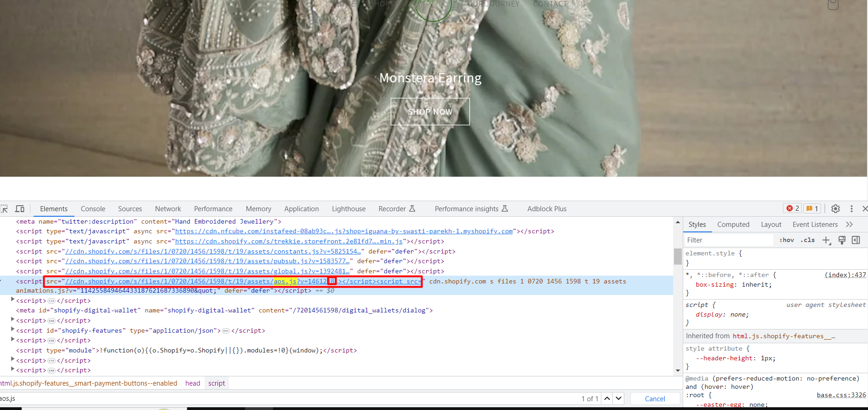Expand script node below shopify-features script
Viewport: 868px width, 410px height.
(x=12, y=340)
